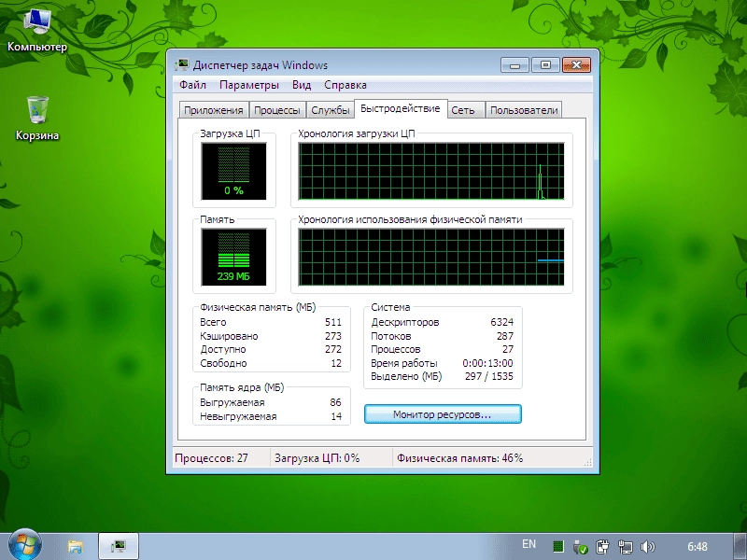Show the clock reading 6:48
Image resolution: width=747 pixels, height=560 pixels.
[698, 547]
